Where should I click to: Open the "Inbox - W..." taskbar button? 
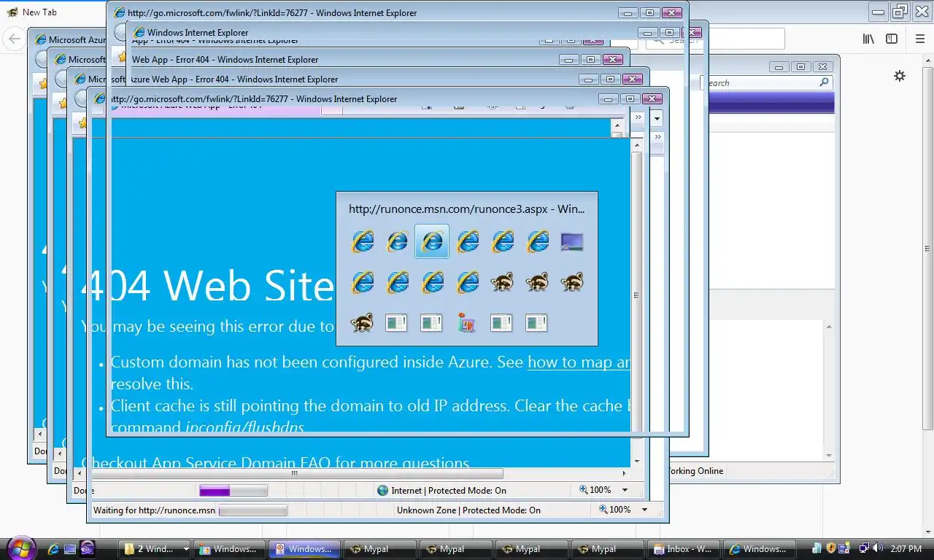(x=684, y=549)
